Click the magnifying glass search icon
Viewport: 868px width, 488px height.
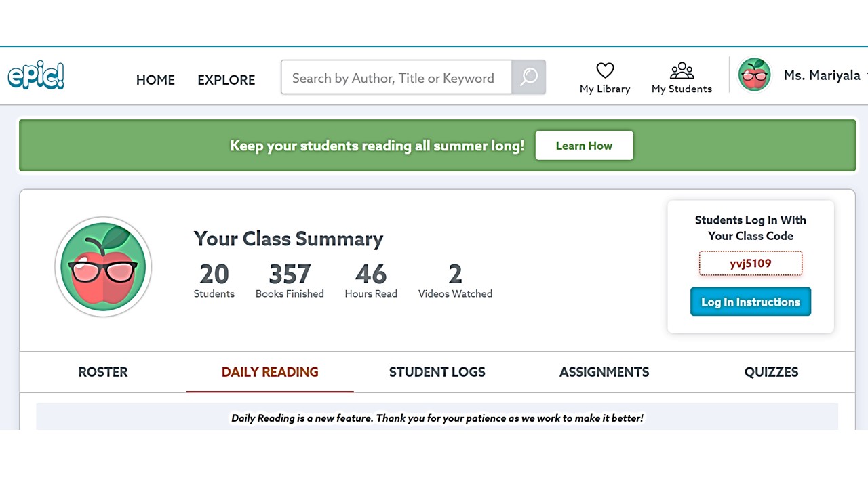[x=529, y=77]
